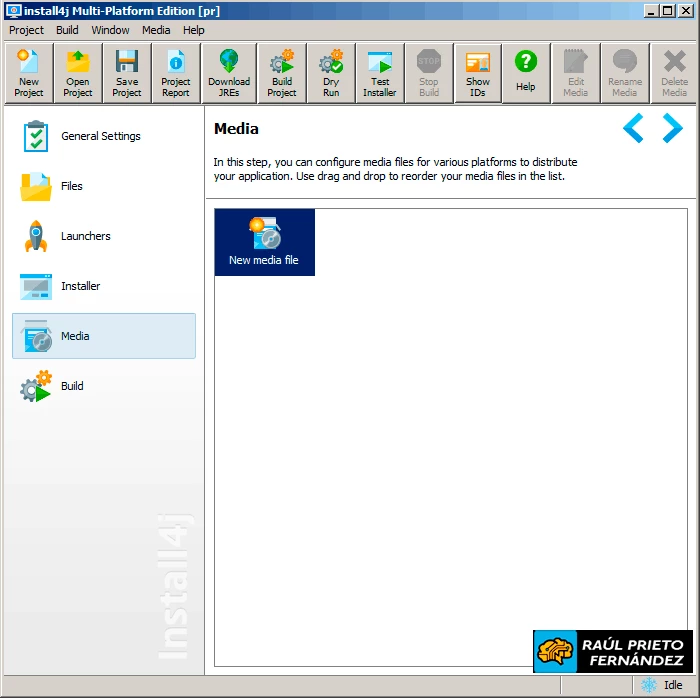Click install4j title bar icon
700x698 pixels.
point(13,11)
